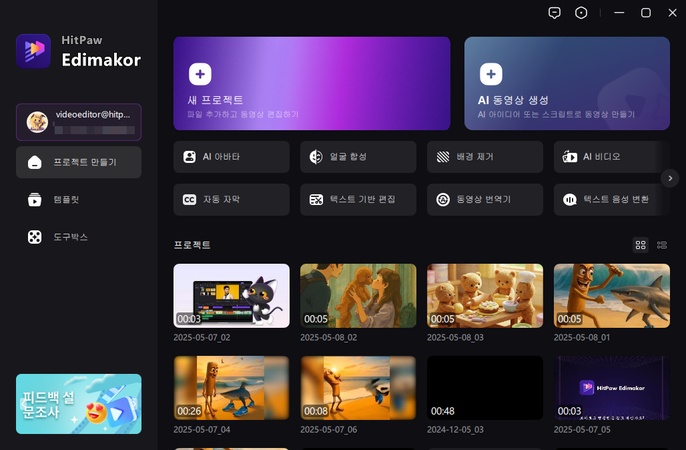Click the 텍스트 기반 편집 icon
The width and height of the screenshot is (686, 450).
tap(316, 199)
